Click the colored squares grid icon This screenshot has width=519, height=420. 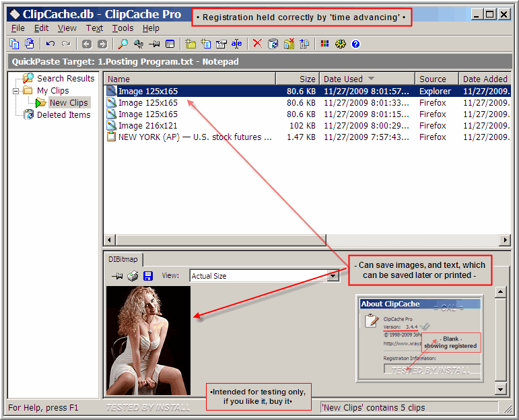click(x=324, y=44)
